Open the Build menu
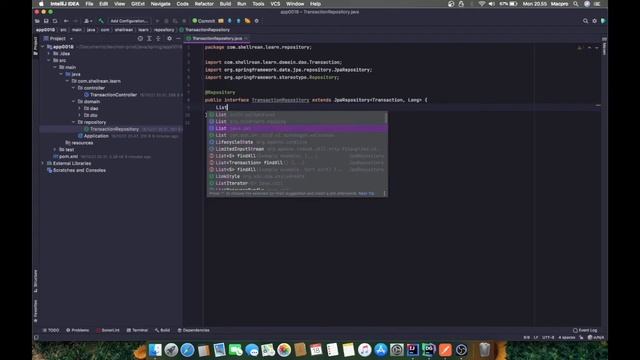 (225, 4)
